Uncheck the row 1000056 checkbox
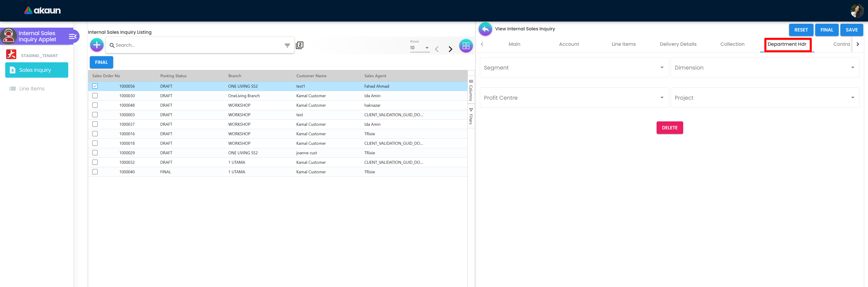The image size is (868, 287). click(x=95, y=86)
